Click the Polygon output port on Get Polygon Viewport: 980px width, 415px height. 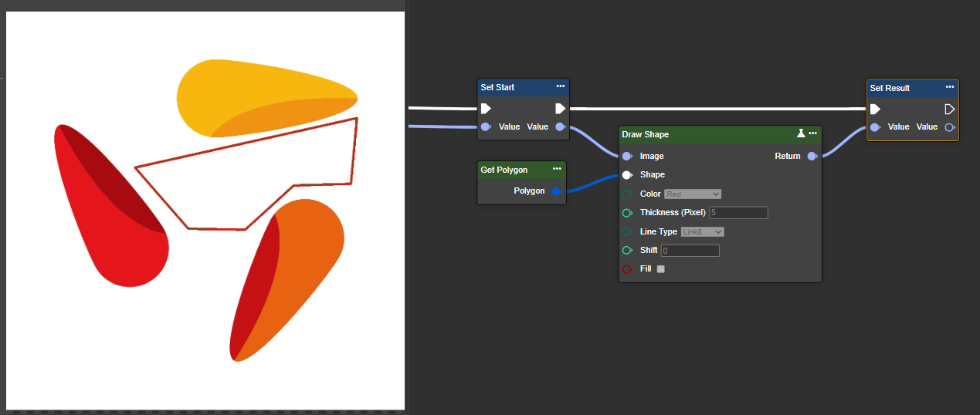[x=556, y=191]
